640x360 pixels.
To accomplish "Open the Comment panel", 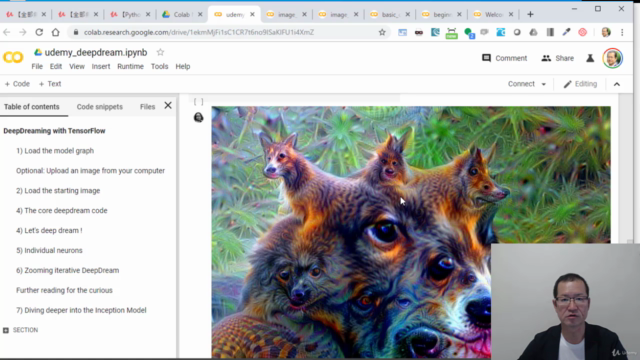I will [504, 58].
